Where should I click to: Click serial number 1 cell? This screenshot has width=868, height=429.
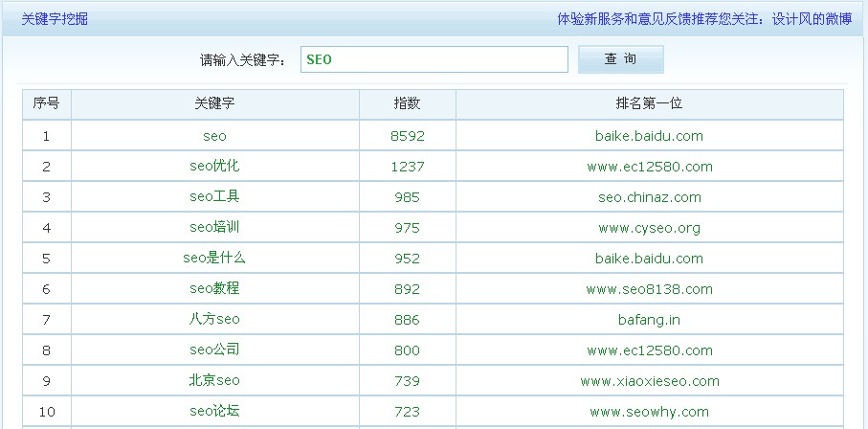click(x=47, y=136)
